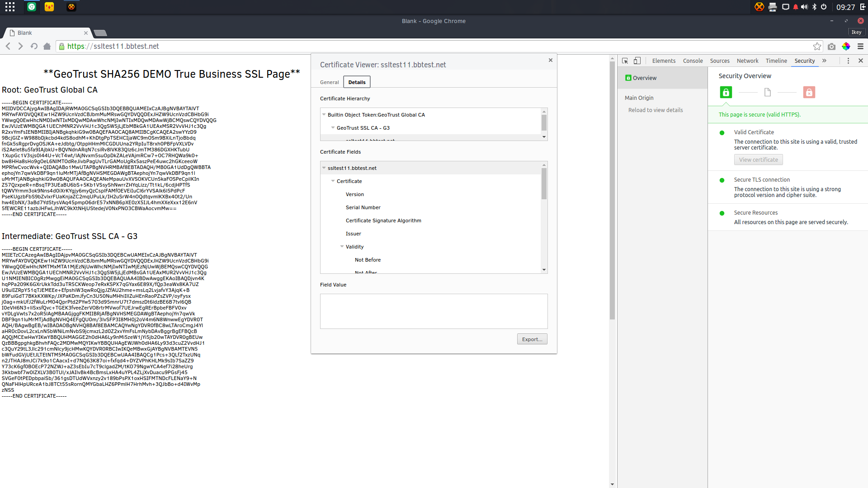Open DevTools customize menu (three dots)

click(x=848, y=61)
